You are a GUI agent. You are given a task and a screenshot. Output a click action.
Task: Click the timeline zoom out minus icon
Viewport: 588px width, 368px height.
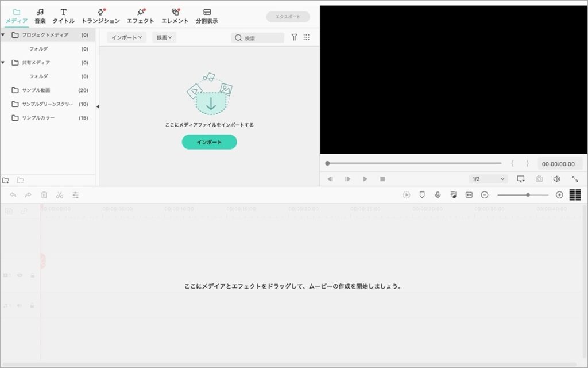(x=485, y=195)
